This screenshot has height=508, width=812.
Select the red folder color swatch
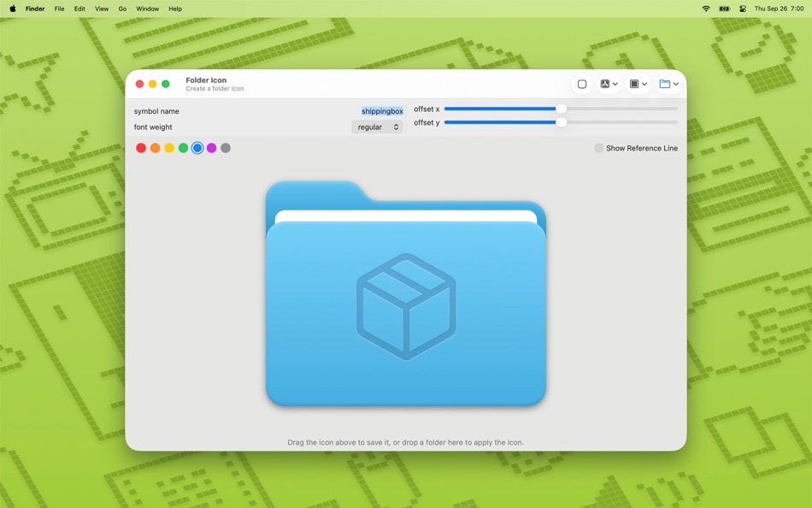[140, 148]
